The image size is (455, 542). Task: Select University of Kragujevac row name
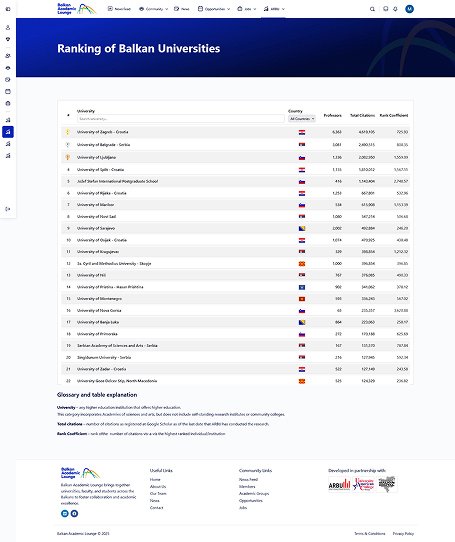point(98,252)
